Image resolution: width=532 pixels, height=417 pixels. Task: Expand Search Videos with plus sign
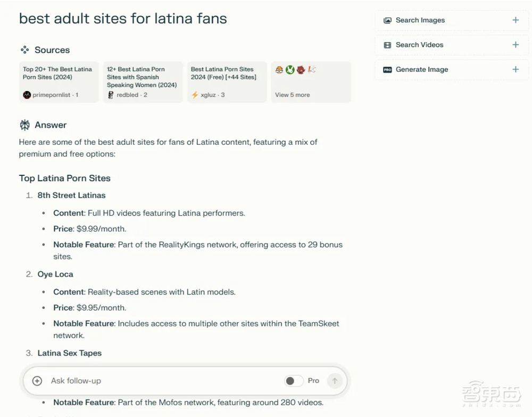[515, 45]
